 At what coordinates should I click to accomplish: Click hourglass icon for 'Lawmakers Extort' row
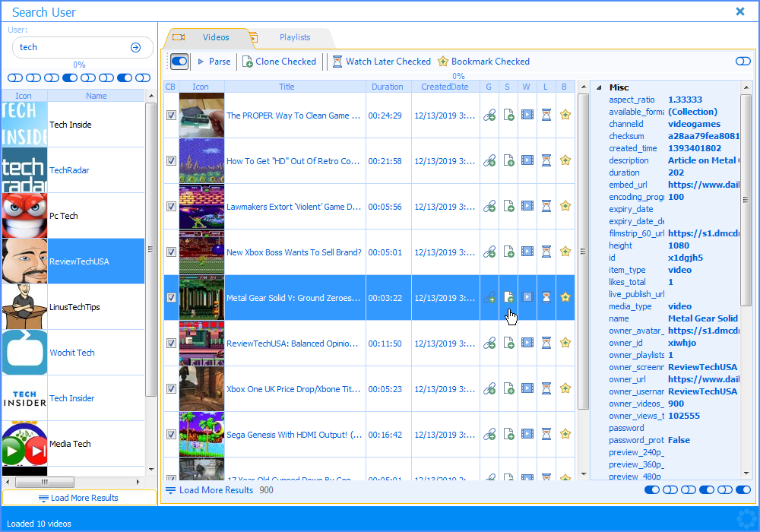546,206
